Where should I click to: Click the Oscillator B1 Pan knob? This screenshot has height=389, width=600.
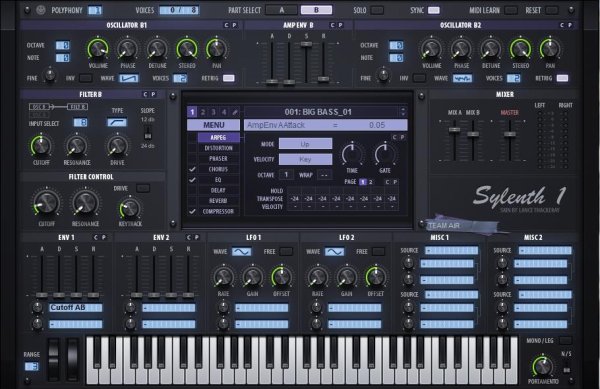pyautogui.click(x=217, y=49)
